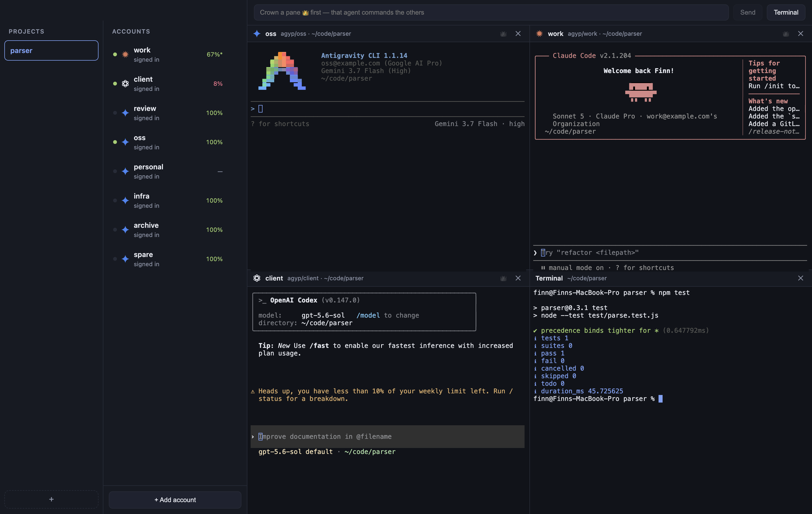This screenshot has height=514, width=812.
Task: Click the Send button
Action: click(x=748, y=12)
